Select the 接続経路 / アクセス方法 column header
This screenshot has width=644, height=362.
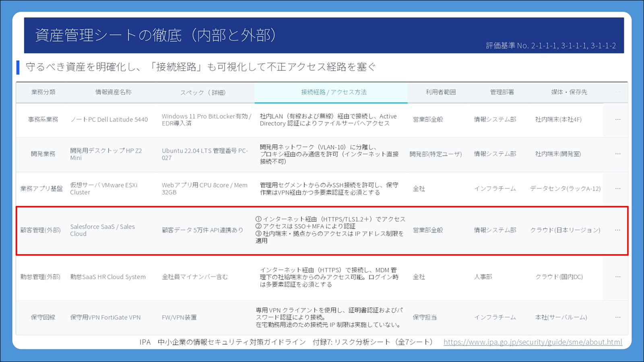click(334, 92)
